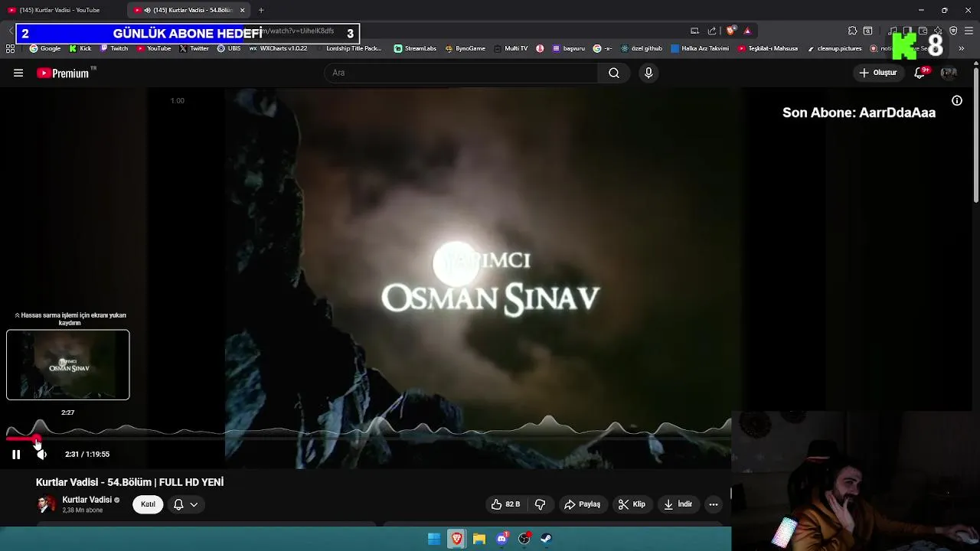The width and height of the screenshot is (980, 551).
Task: Join channel with Katıl button
Action: [x=148, y=504]
